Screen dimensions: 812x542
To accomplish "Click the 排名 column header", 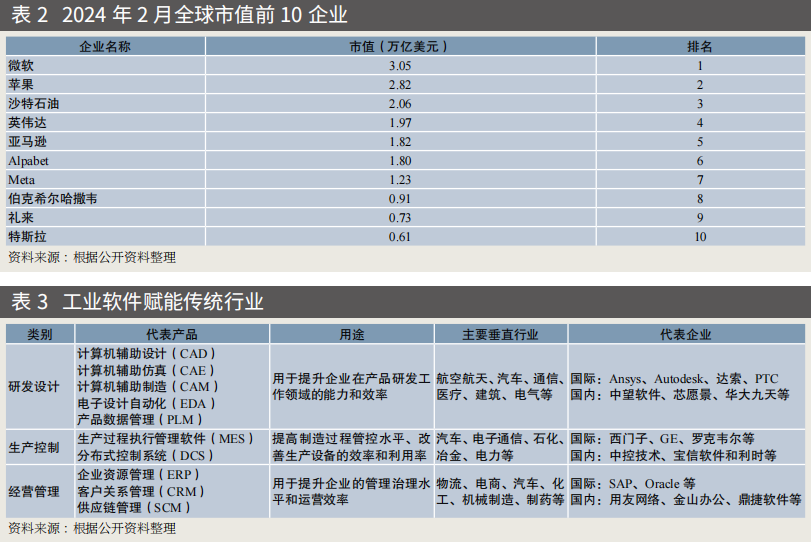I will [700, 46].
